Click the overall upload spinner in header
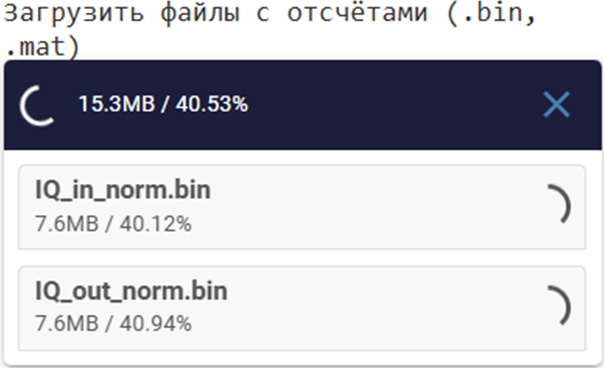Image resolution: width=604 pixels, height=368 pixels. click(x=37, y=105)
